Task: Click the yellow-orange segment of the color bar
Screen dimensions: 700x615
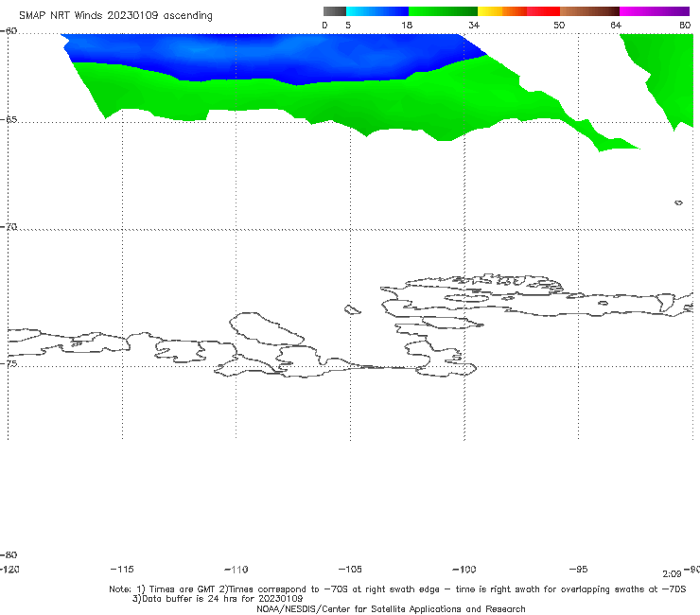Action: [502, 11]
